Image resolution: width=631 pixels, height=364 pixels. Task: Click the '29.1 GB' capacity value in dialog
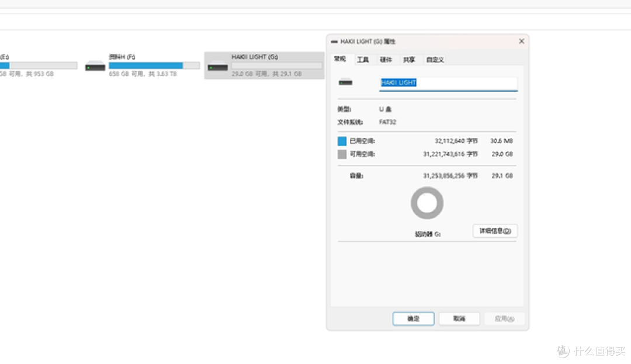(502, 175)
